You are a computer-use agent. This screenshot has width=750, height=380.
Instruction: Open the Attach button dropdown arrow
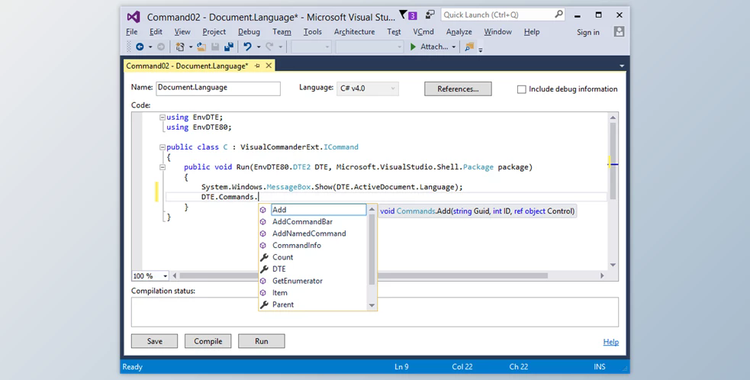tap(453, 47)
